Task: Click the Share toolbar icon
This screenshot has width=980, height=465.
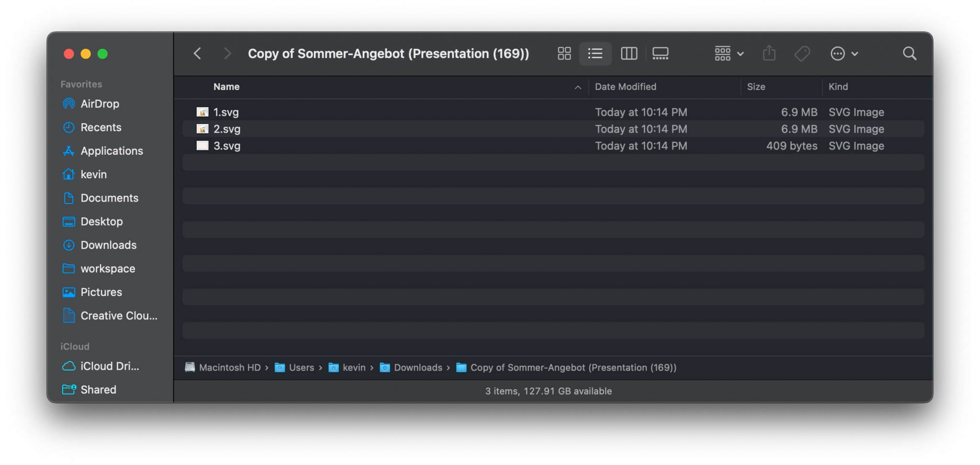Action: click(769, 53)
